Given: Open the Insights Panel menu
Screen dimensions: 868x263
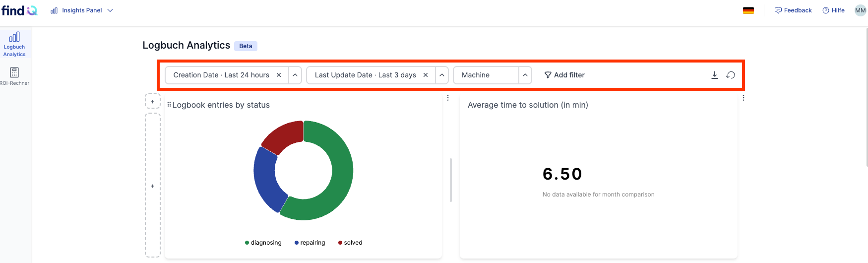Looking at the screenshot, I should (x=82, y=10).
